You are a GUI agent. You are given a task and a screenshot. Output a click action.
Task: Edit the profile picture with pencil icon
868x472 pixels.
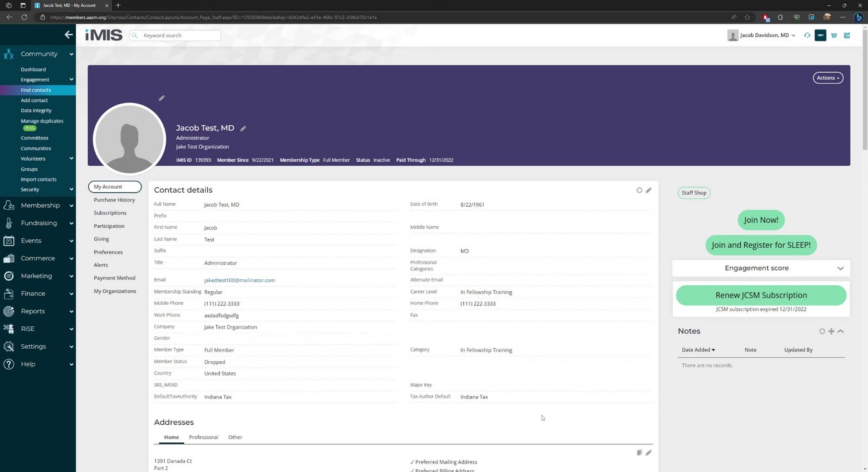pyautogui.click(x=161, y=98)
